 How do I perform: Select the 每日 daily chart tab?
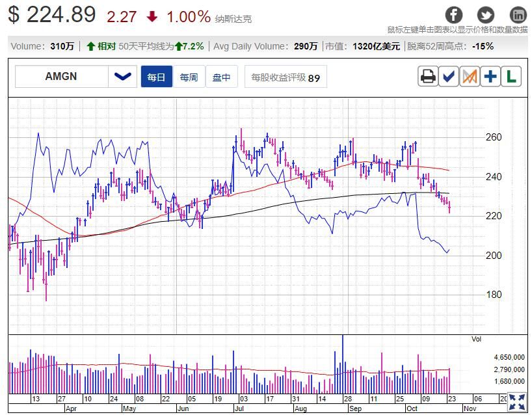156,77
